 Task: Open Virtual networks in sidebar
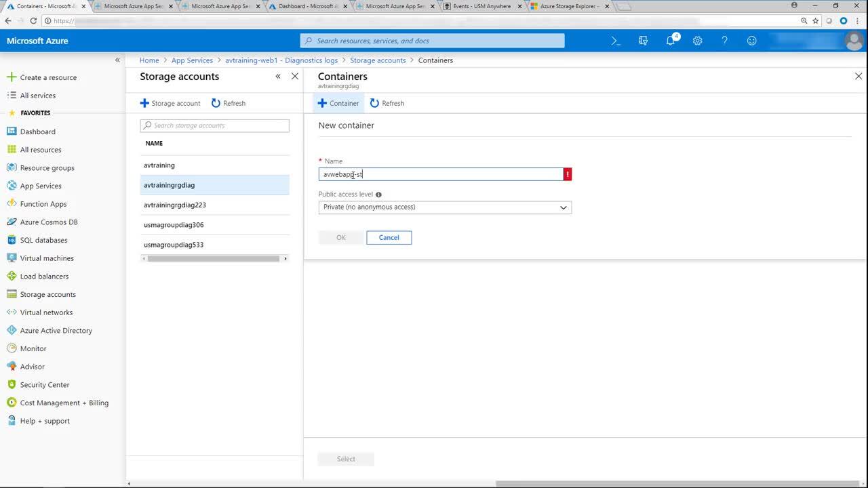click(46, 312)
